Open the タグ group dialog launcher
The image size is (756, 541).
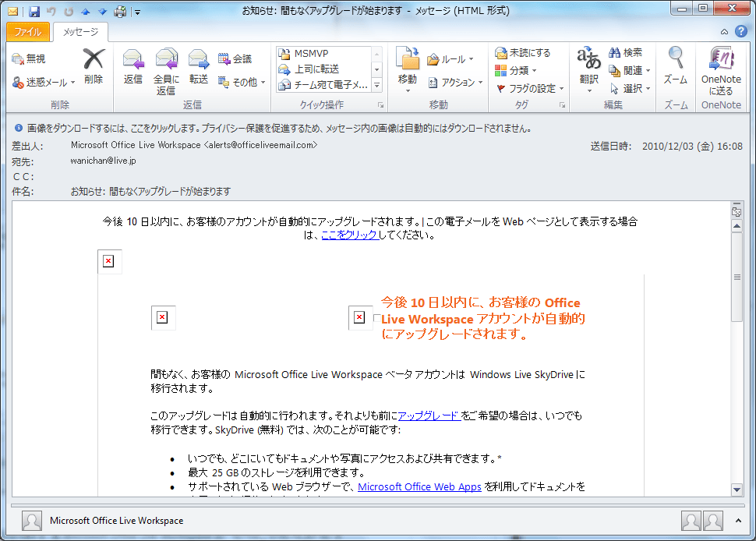tap(562, 104)
